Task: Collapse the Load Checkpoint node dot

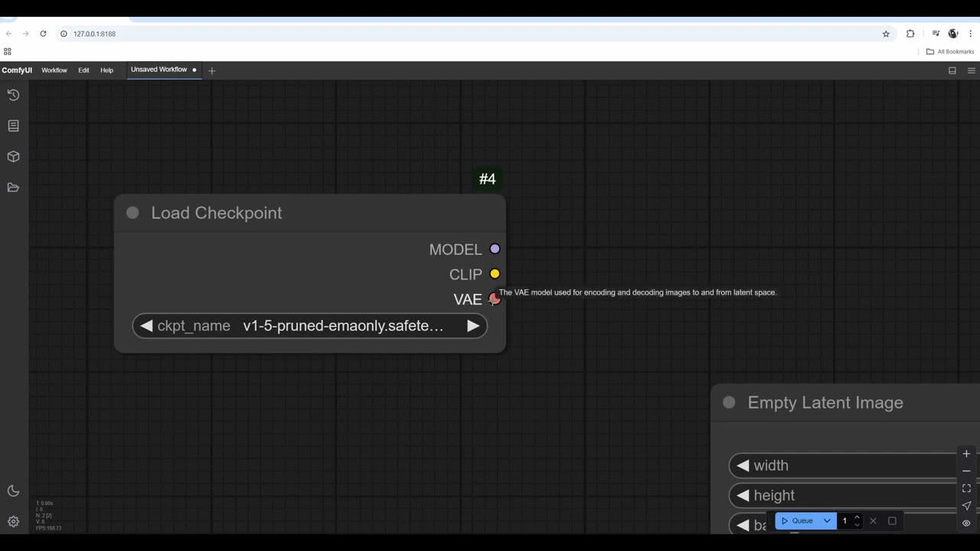Action: point(132,213)
